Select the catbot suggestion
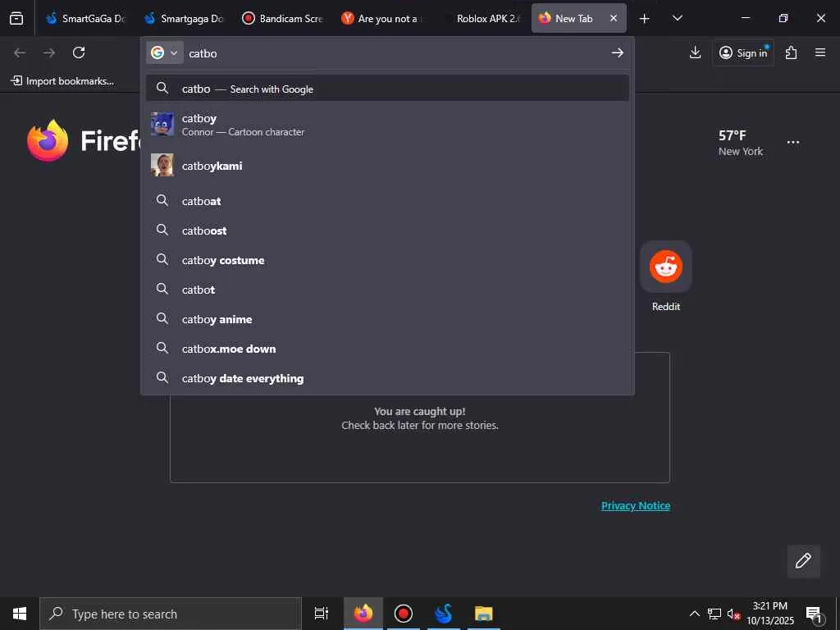 coord(387,290)
